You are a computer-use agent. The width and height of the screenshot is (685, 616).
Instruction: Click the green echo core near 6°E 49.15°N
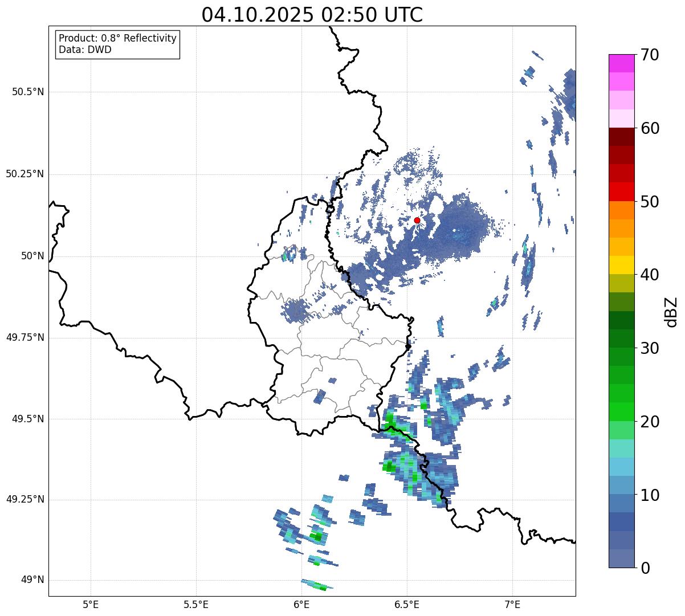(316, 536)
